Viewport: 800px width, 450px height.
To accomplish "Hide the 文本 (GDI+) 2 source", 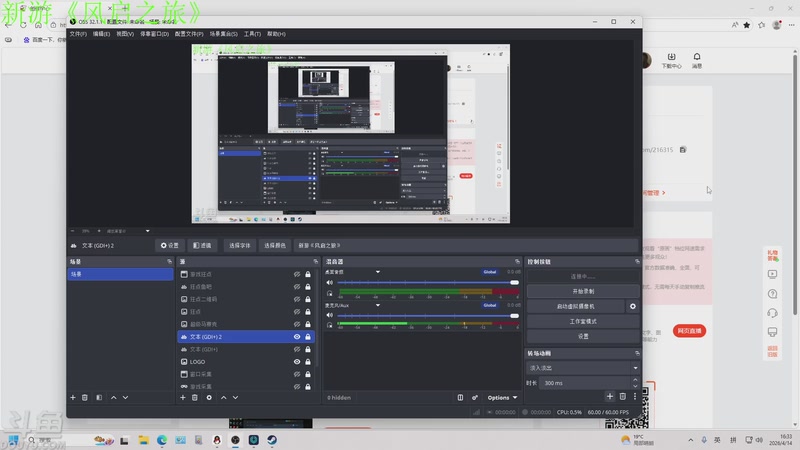I will [297, 337].
